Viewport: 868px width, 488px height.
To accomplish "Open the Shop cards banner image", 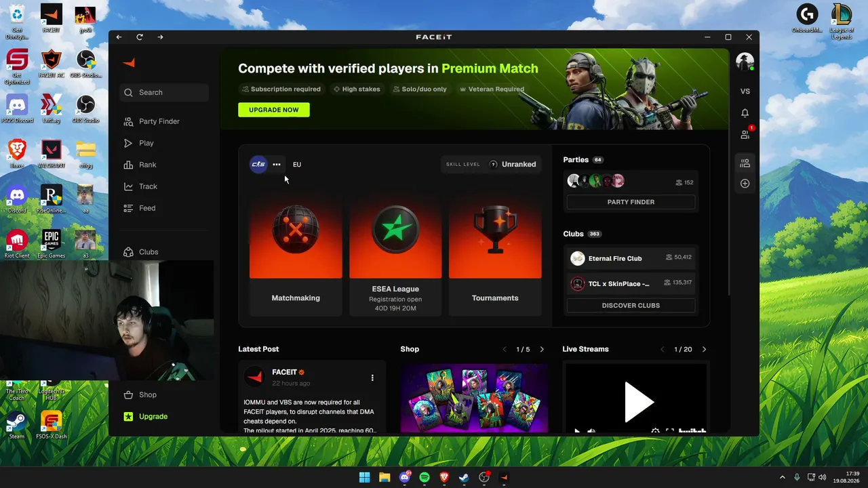I will click(474, 398).
